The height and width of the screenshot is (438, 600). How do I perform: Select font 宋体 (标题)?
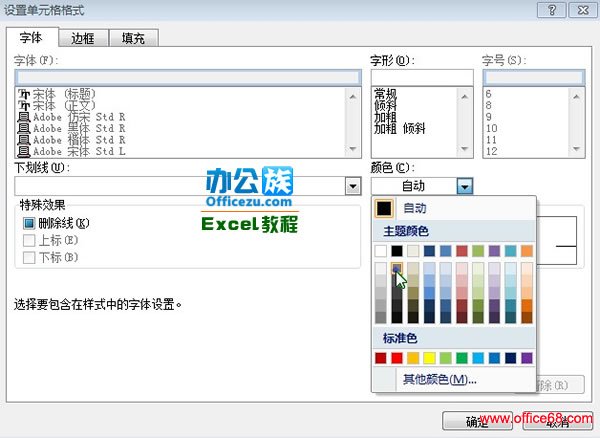57,94
